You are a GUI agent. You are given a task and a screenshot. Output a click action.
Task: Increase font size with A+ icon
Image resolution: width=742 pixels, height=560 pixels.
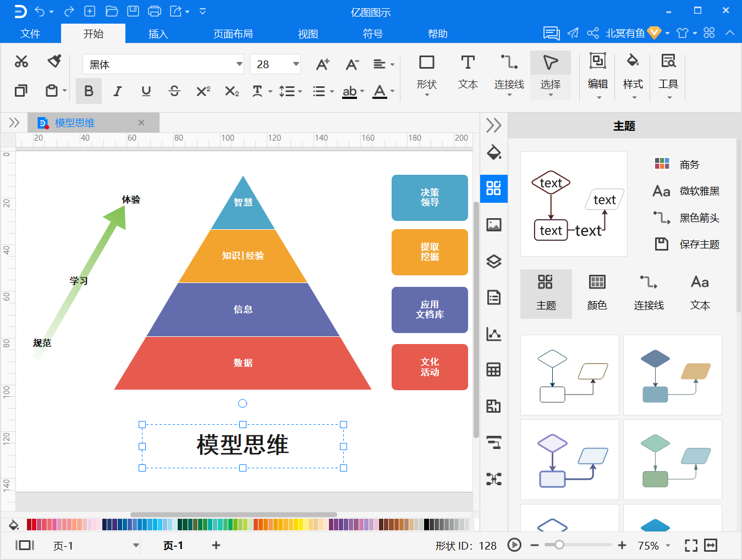323,64
